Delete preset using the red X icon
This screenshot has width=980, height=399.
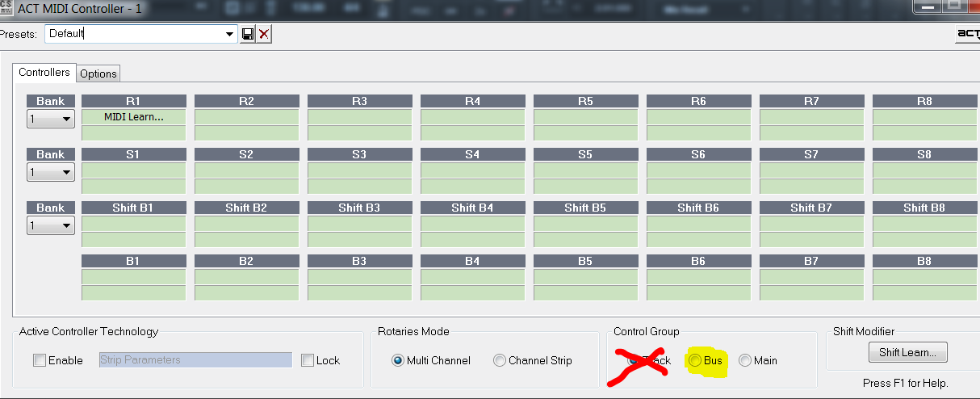coord(264,34)
